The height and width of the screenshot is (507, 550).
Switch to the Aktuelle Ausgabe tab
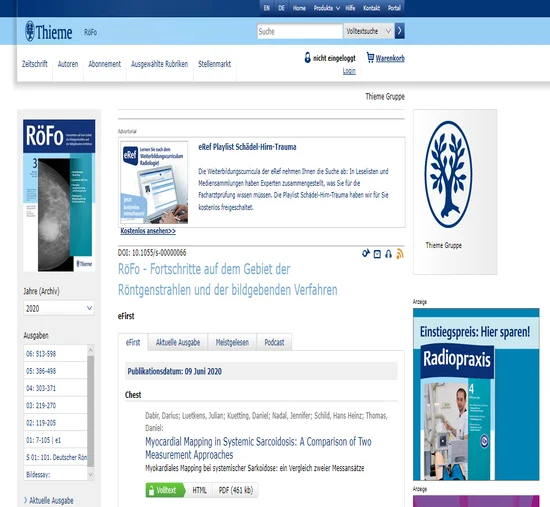[178, 342]
